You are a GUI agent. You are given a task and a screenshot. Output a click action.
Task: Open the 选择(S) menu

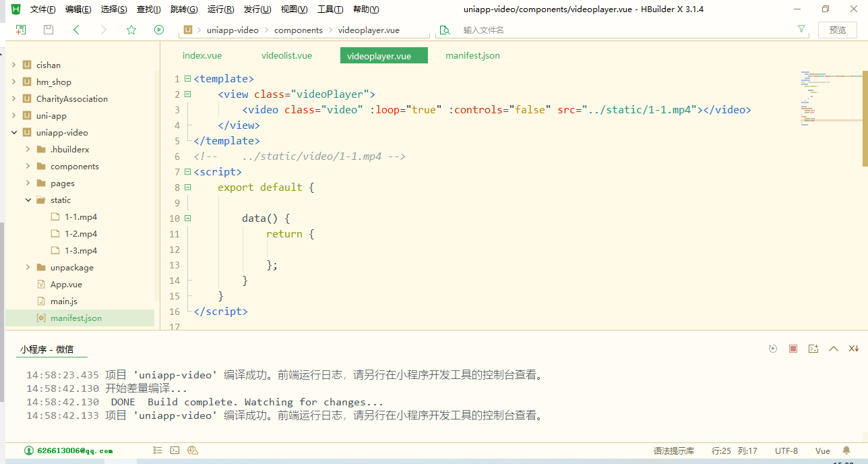pos(114,9)
